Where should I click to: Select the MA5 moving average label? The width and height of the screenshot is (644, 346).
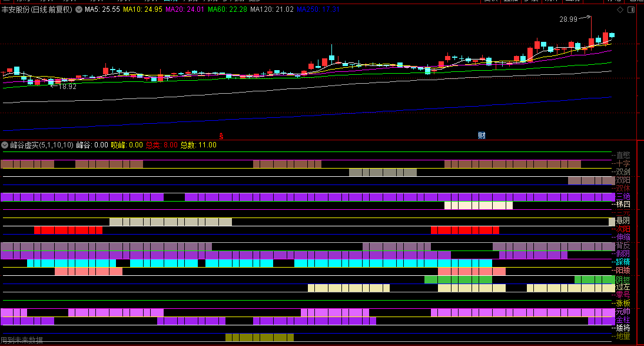pos(102,9)
